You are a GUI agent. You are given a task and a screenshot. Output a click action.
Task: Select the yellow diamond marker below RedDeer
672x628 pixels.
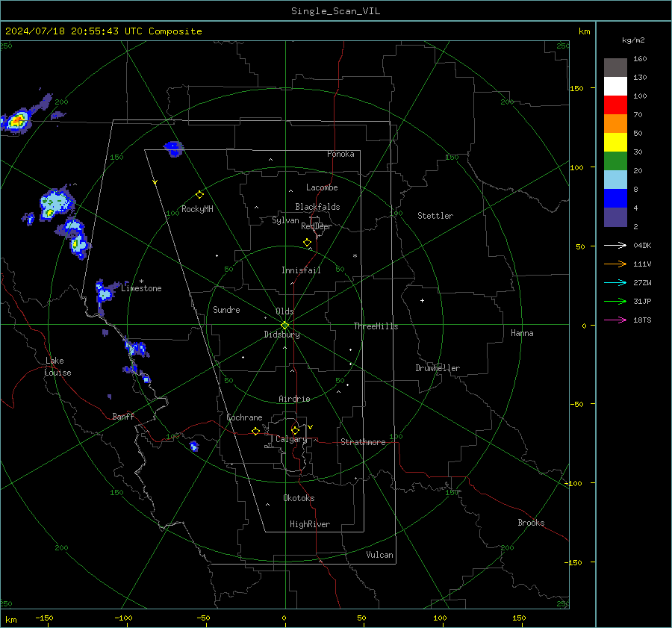[307, 243]
